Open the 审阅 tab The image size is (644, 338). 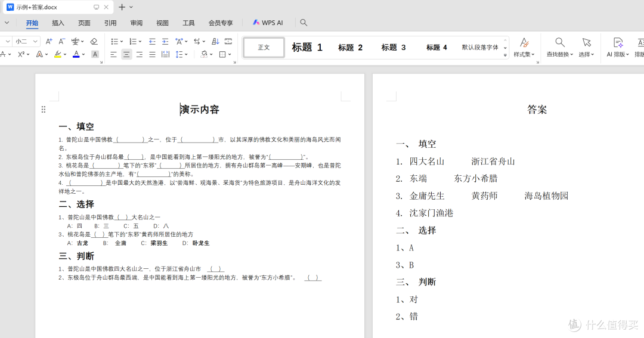(137, 23)
